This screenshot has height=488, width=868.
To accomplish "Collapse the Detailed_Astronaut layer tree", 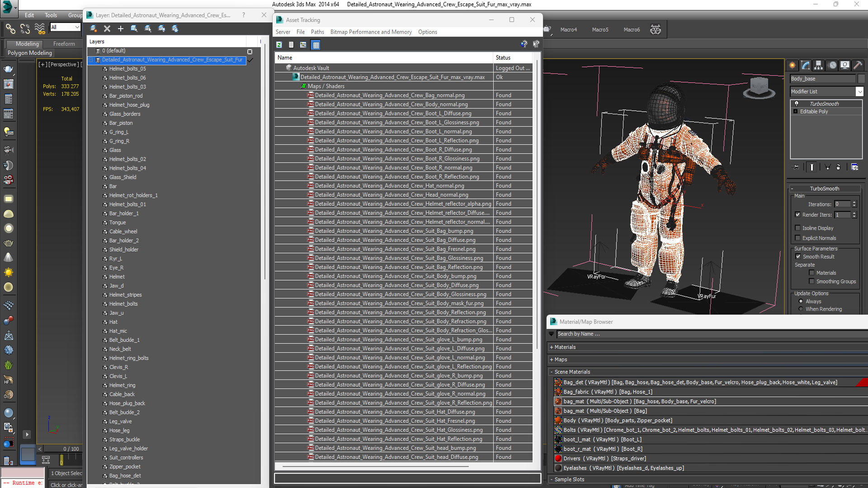I will pyautogui.click(x=91, y=60).
